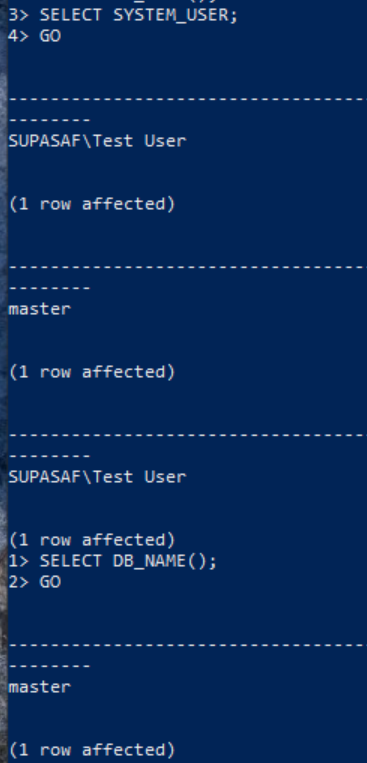Screen dimensions: 367x763
Task: Click (1 row affected) just above 1> SELECT
Action: coord(92,540)
